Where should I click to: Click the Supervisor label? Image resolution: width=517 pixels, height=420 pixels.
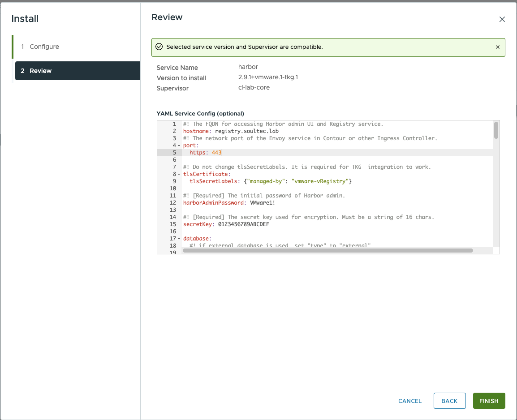172,88
